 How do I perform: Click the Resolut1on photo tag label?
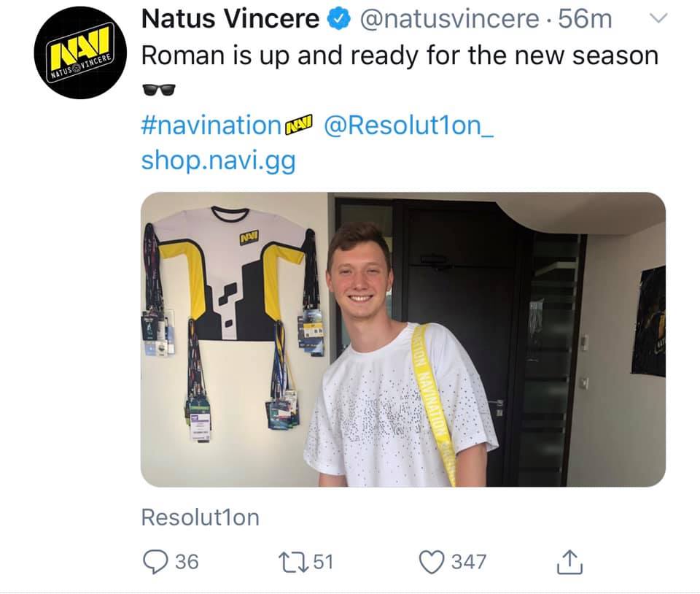[x=200, y=517]
